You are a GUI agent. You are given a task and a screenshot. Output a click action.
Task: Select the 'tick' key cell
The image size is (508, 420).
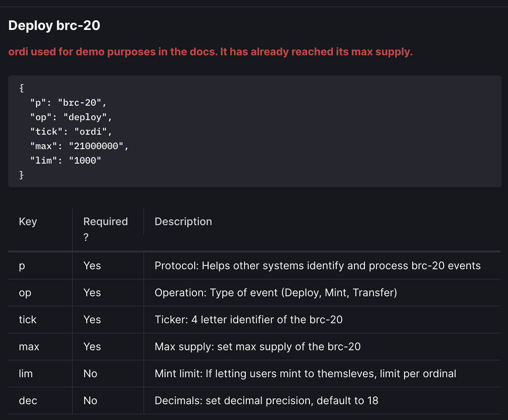[x=40, y=320]
